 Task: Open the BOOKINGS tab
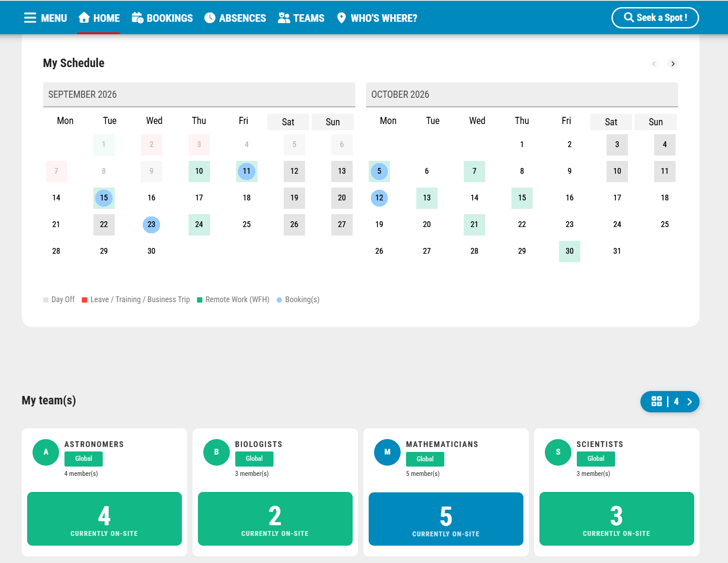click(162, 18)
